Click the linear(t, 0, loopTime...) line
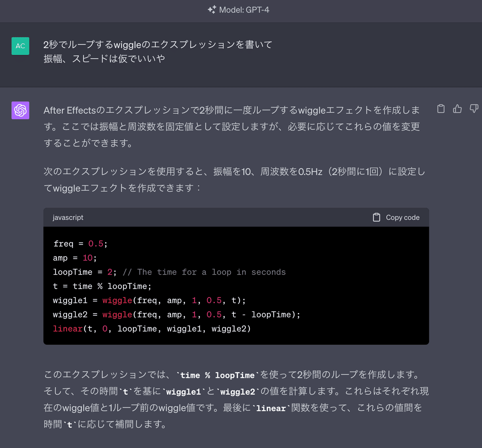This screenshot has height=448, width=482. [x=152, y=328]
